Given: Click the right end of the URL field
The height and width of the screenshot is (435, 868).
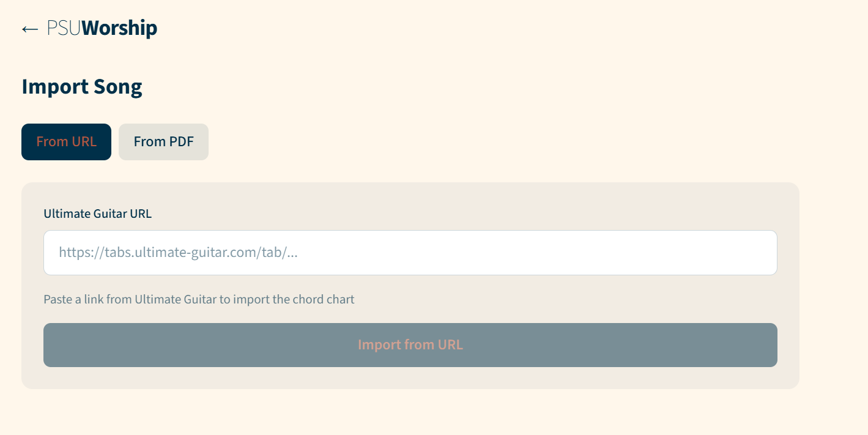Looking at the screenshot, I should [759, 253].
